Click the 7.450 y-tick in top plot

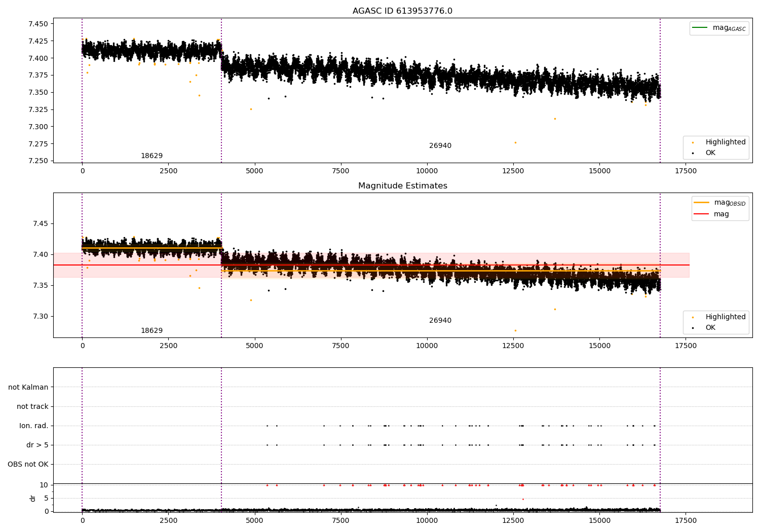(39, 24)
